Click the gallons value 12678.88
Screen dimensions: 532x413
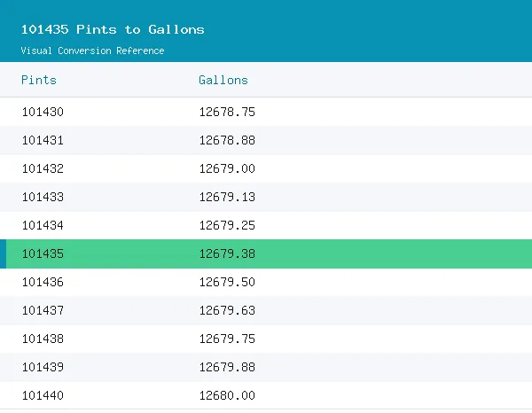coord(227,140)
